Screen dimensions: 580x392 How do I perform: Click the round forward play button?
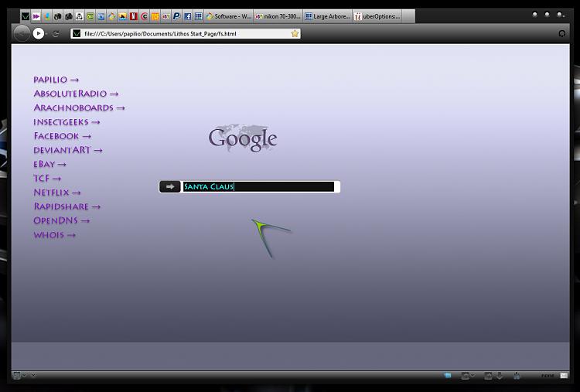[x=39, y=34]
